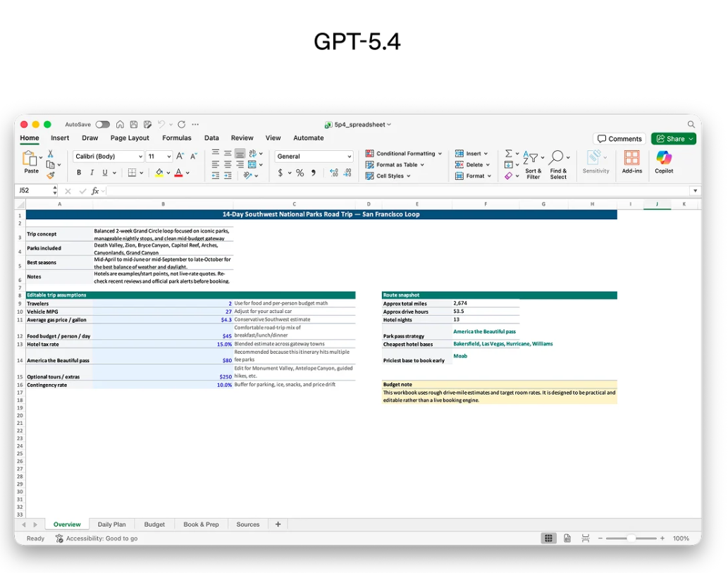
Task: Toggle italic formatting
Action: click(x=92, y=173)
